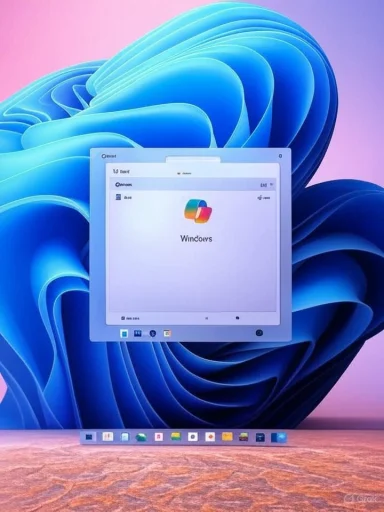The image size is (384, 512).
Task: Open the green round icon on the taskbar
Action: (x=142, y=437)
